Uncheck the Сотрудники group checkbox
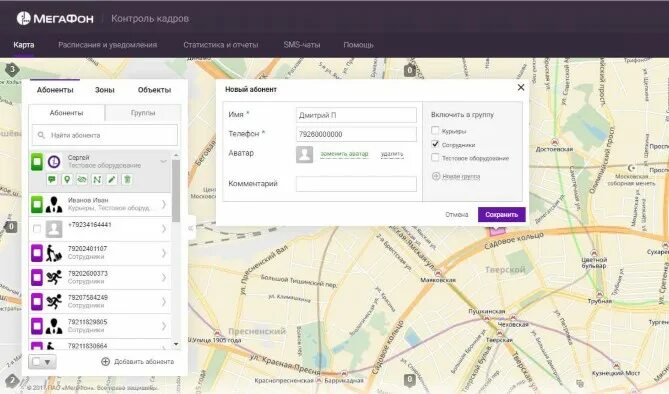This screenshot has width=669, height=394. pyautogui.click(x=435, y=144)
